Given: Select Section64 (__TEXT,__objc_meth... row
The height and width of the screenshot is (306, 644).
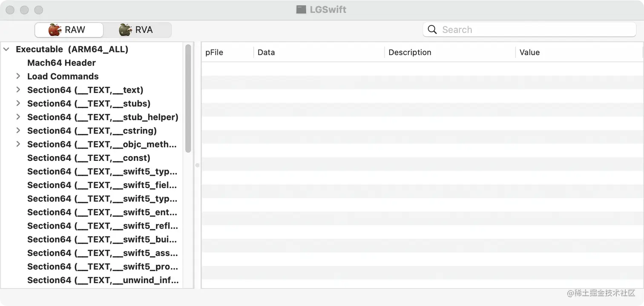Looking at the screenshot, I should tap(92, 144).
